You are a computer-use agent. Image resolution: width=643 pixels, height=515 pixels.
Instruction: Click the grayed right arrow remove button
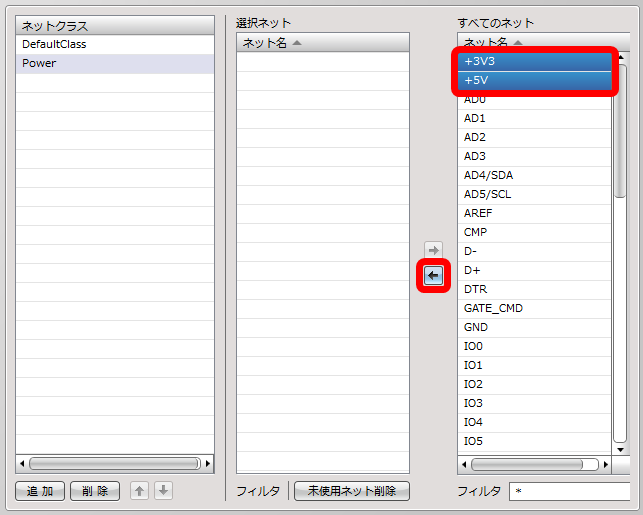[x=433, y=250]
